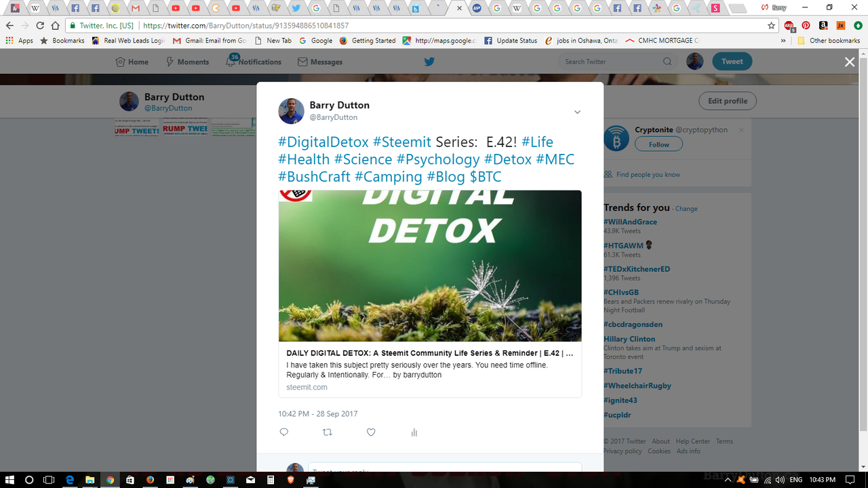Image resolution: width=868 pixels, height=488 pixels.
Task: Open the Pinterest extension icon
Action: coord(806,26)
